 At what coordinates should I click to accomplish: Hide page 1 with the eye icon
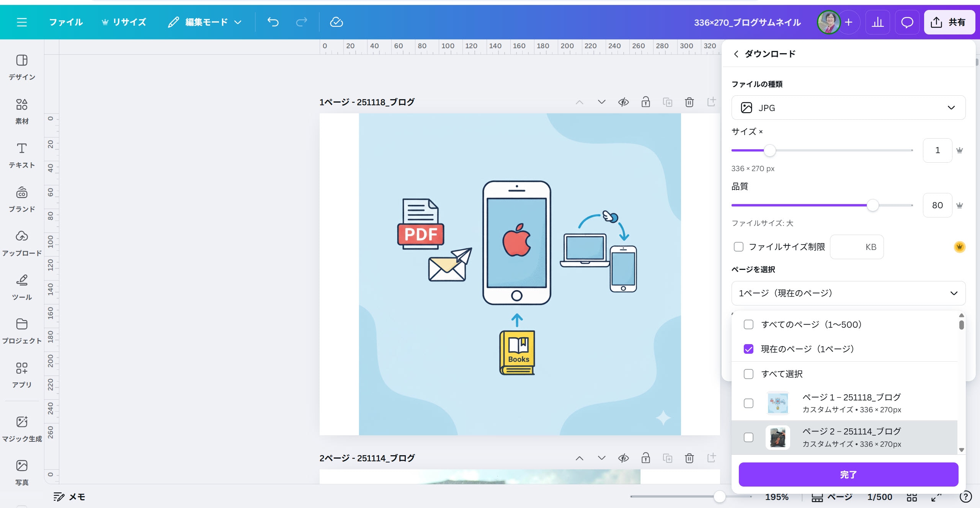(x=623, y=102)
